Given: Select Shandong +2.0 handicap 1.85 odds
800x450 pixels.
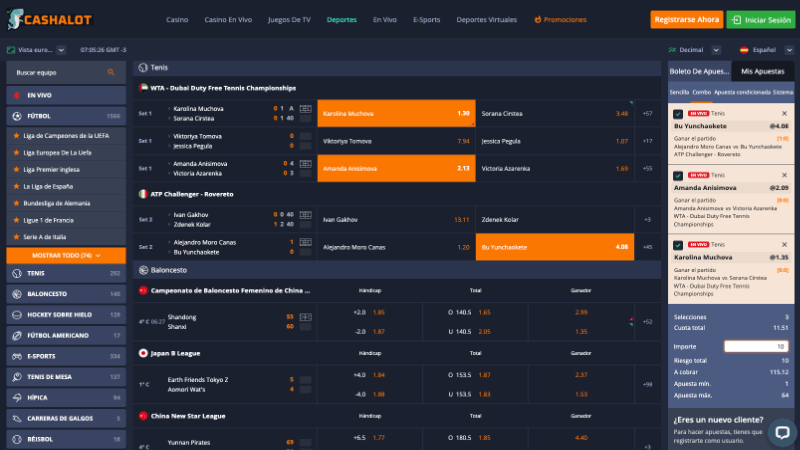Looking at the screenshot, I should (x=369, y=312).
